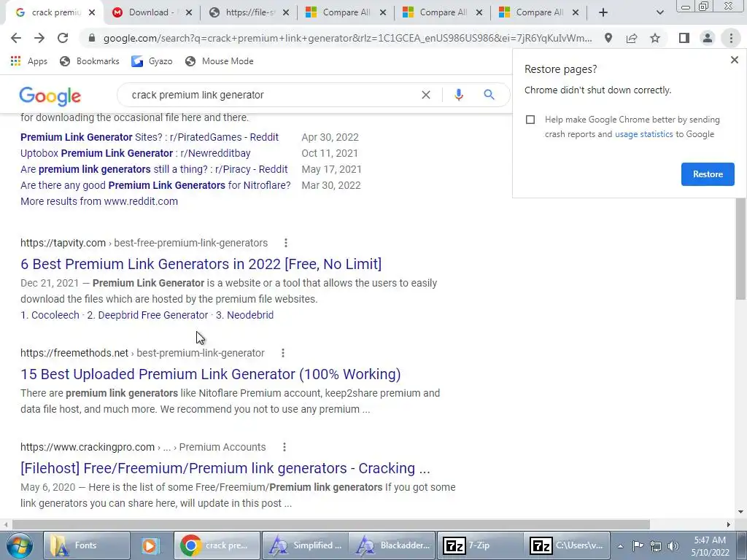
Task: Share this page using the share icon
Action: point(632,38)
